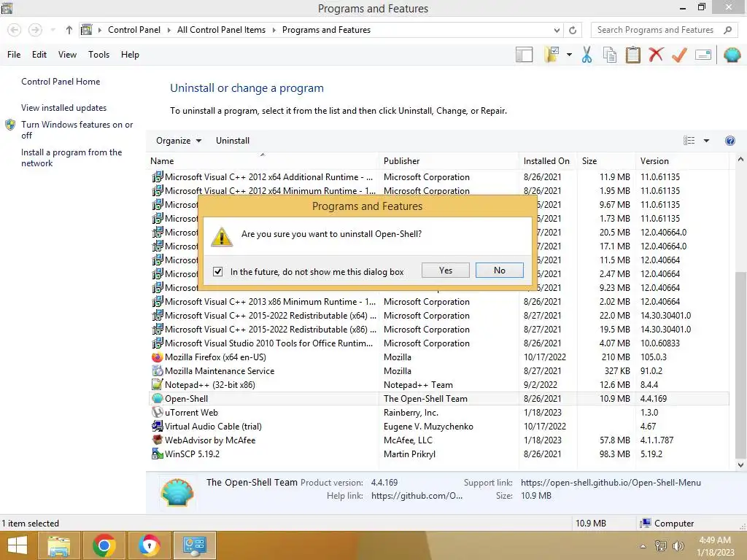Click the Cut scissors toolbar icon
This screenshot has width=747, height=560.
coord(587,55)
